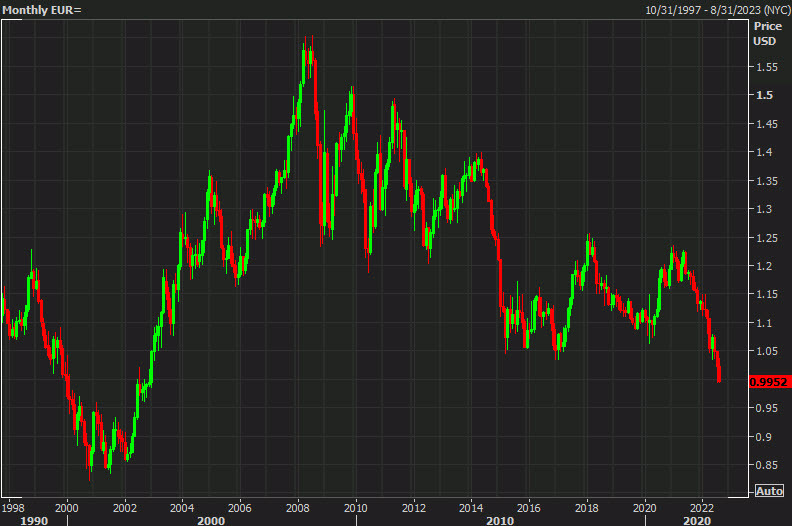
Task: Click the 2020 year label above the decade row
Action: [x=645, y=508]
